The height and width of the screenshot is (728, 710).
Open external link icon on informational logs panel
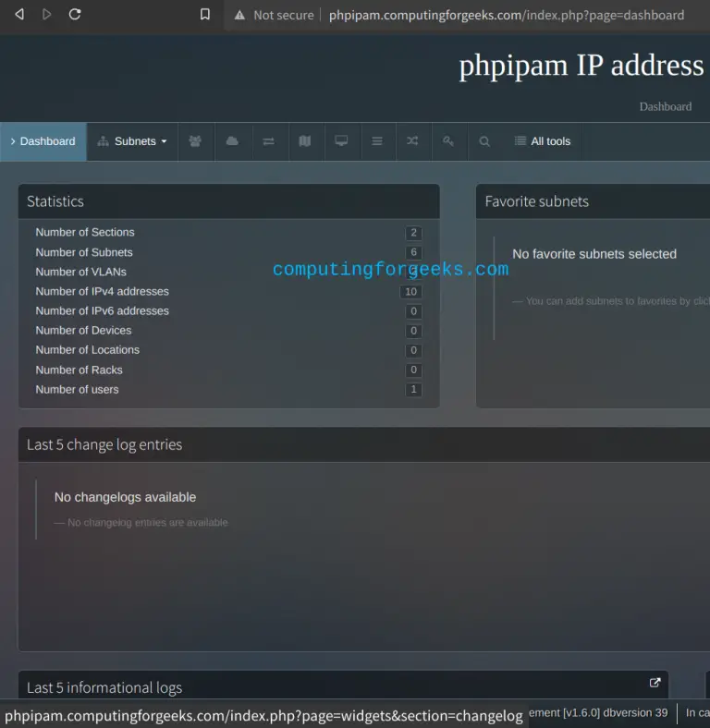(x=655, y=683)
